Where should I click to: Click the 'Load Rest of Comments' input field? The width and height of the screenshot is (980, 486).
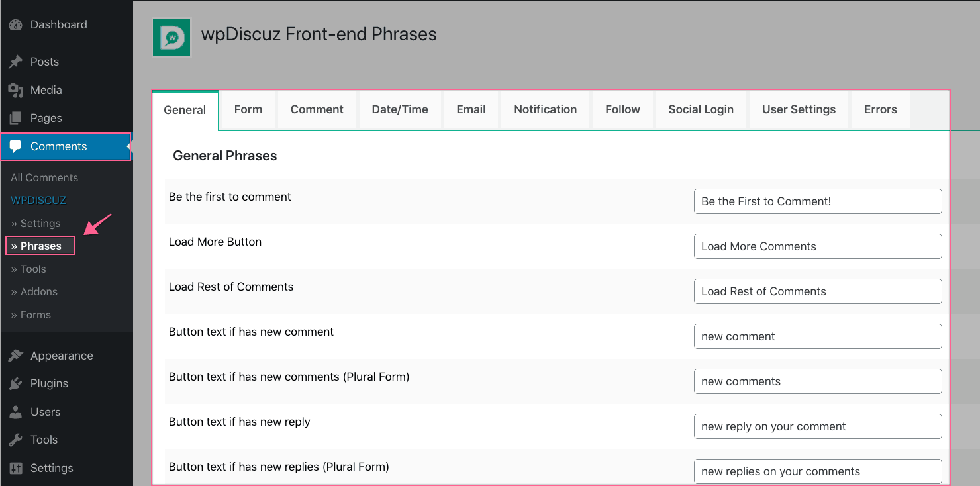[x=818, y=291]
